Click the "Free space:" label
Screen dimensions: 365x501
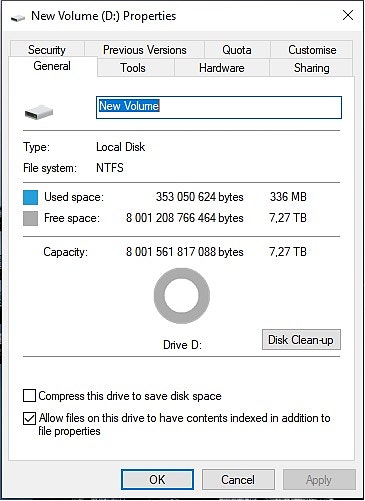point(72,218)
